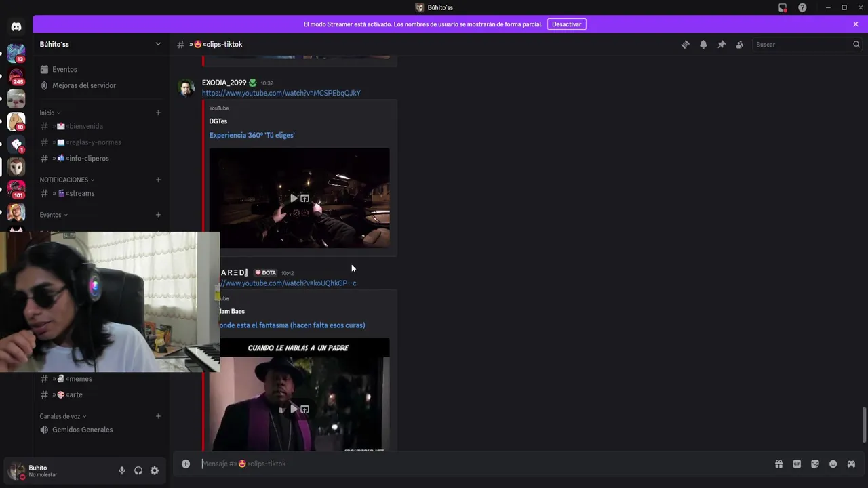The width and height of the screenshot is (868, 488).
Task: Open the GIF picker
Action: pyautogui.click(x=797, y=464)
